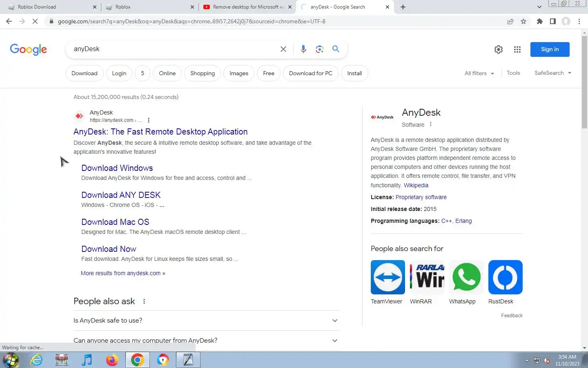Open the Erlang link
The width and height of the screenshot is (588, 368).
click(x=463, y=221)
